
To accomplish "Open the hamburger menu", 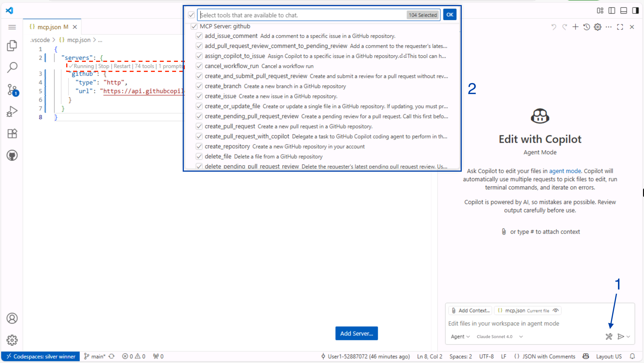I will [12, 27].
